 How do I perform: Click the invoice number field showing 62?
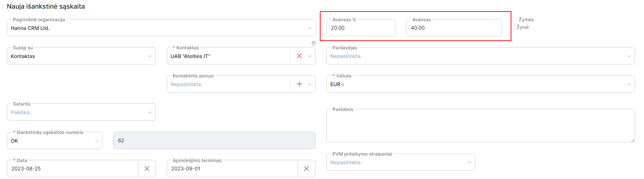click(x=214, y=140)
